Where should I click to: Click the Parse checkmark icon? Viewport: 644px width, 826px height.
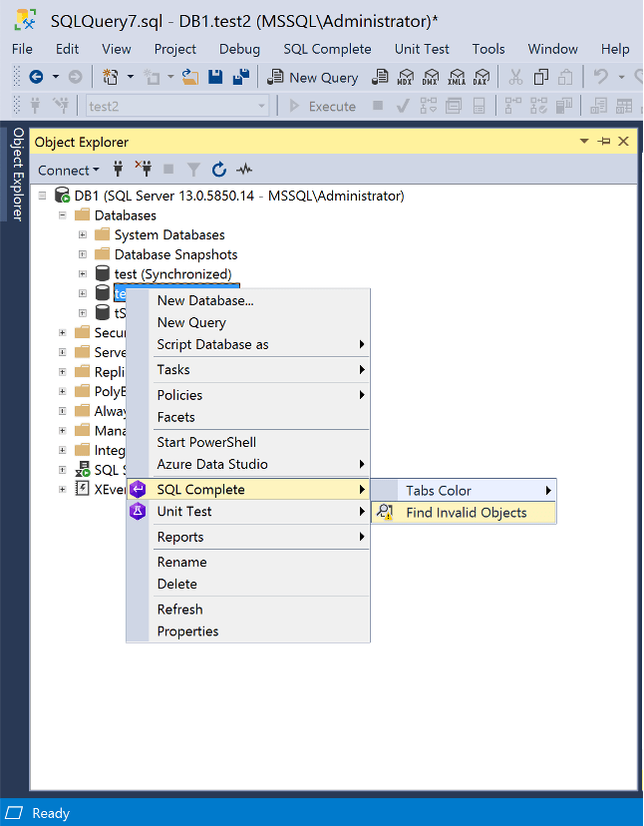403,107
